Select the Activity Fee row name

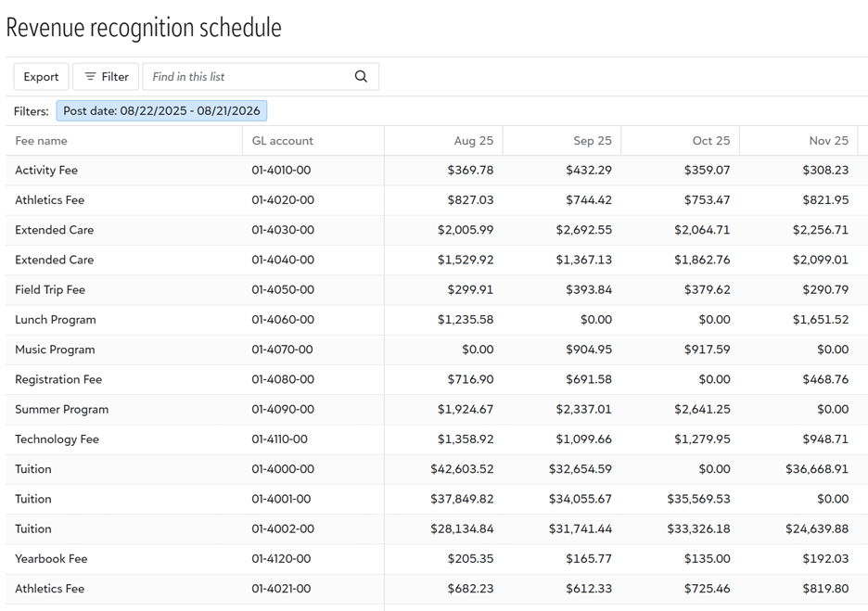click(46, 170)
